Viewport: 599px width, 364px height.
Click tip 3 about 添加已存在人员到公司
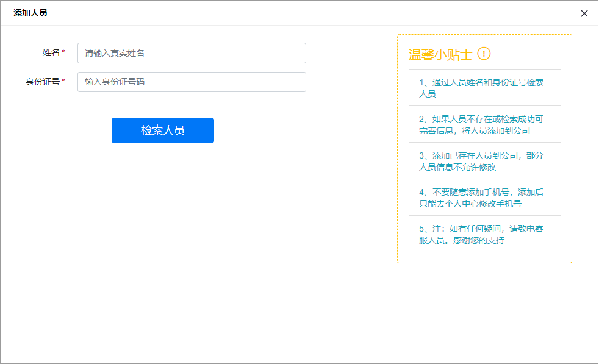click(481, 161)
